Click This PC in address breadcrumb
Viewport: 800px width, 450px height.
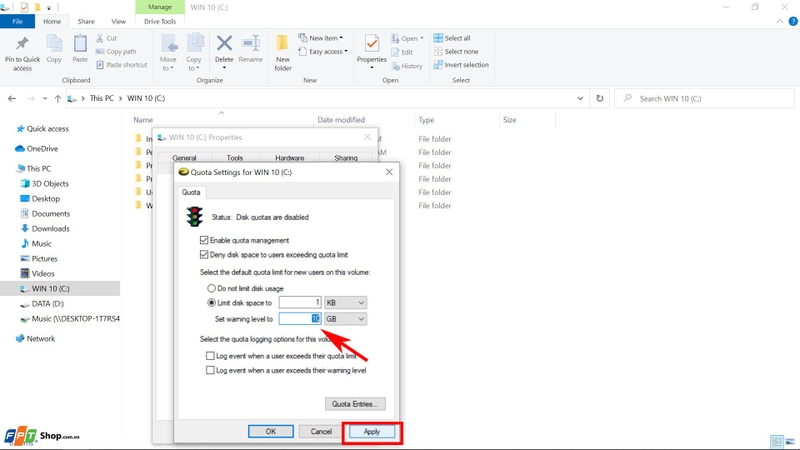point(102,98)
